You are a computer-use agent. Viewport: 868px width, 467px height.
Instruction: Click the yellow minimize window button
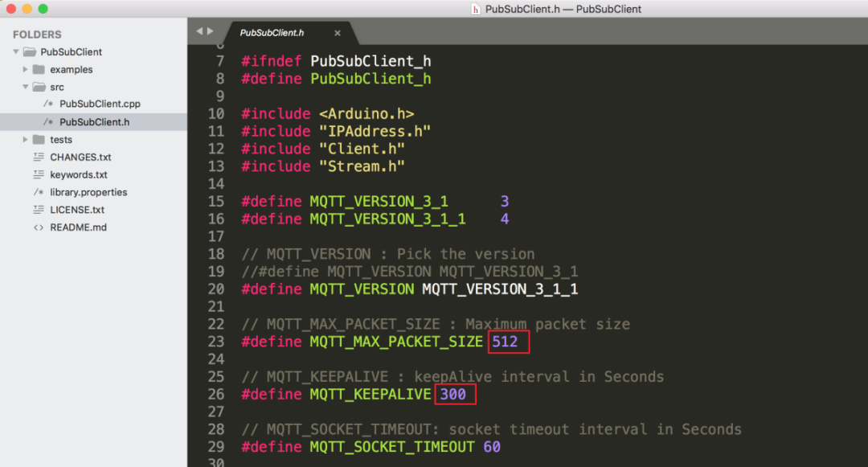[x=27, y=9]
